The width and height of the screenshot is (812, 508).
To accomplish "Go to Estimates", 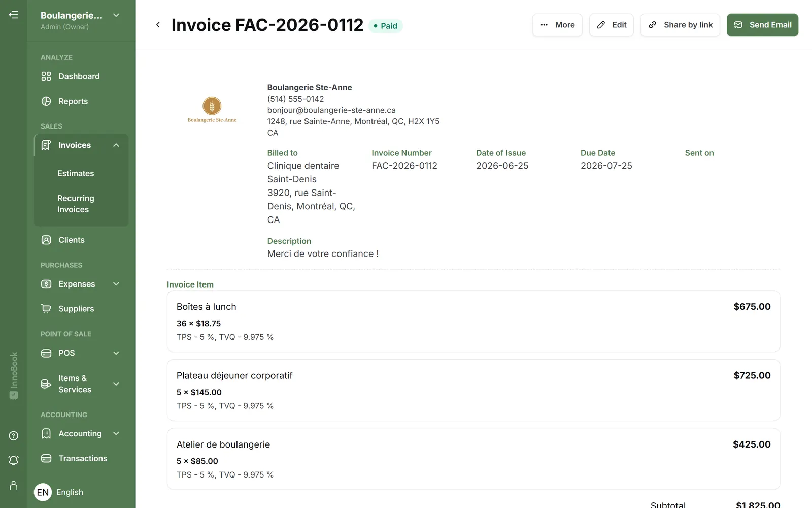I will pos(76,173).
